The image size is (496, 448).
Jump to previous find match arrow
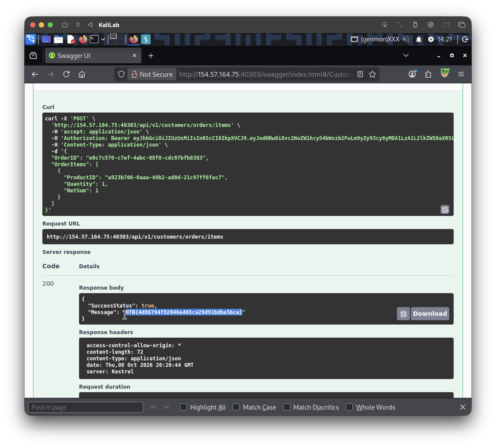pyautogui.click(x=153, y=407)
